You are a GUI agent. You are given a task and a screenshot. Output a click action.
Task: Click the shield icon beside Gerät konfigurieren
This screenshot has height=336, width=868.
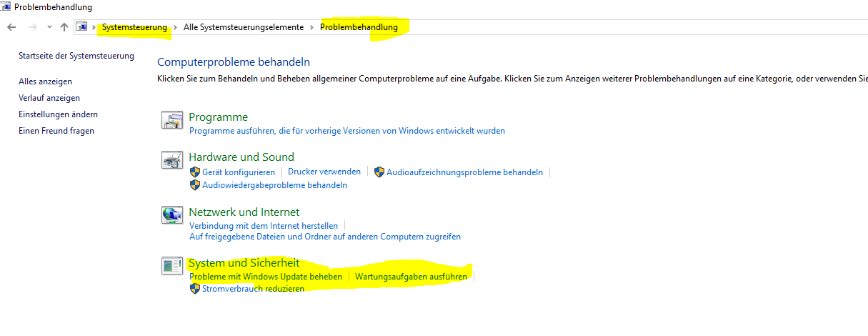pos(195,172)
